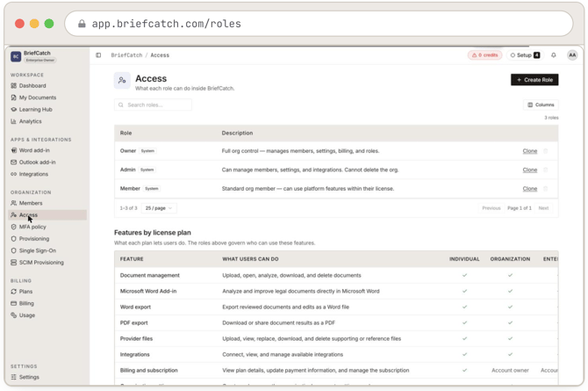The width and height of the screenshot is (588, 391).
Task: Click the Description column header
Action: click(237, 133)
